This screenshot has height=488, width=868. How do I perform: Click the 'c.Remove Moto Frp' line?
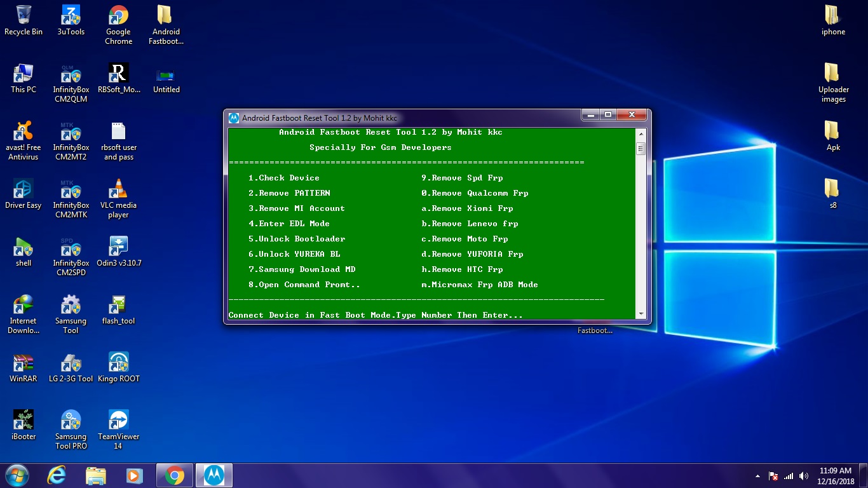(x=465, y=239)
